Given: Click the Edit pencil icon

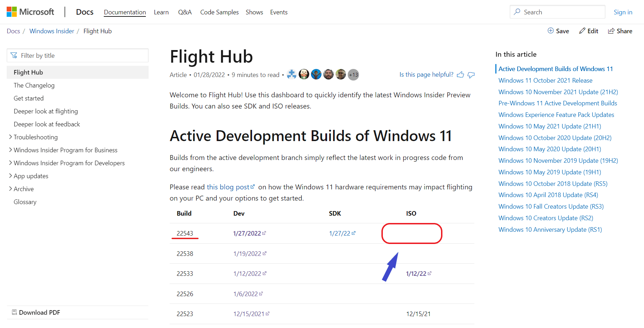Looking at the screenshot, I should coord(582,31).
